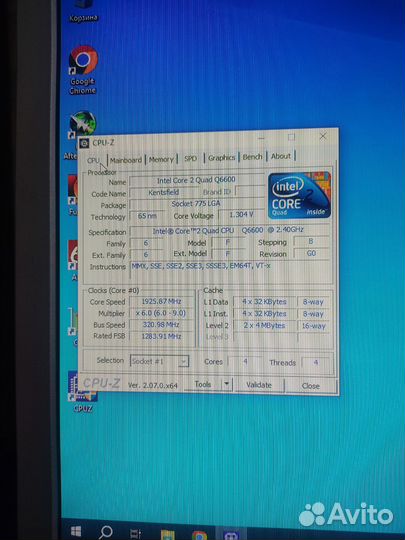Click the Ver. 2.07.0.x64 version text

[153, 385]
